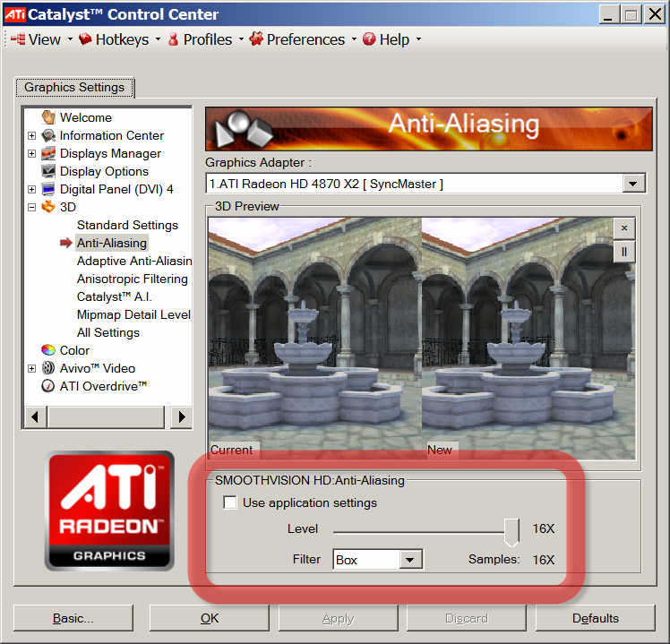Open Standard Settings in the tree
Image resolution: width=670 pixels, height=644 pixels.
point(127,225)
